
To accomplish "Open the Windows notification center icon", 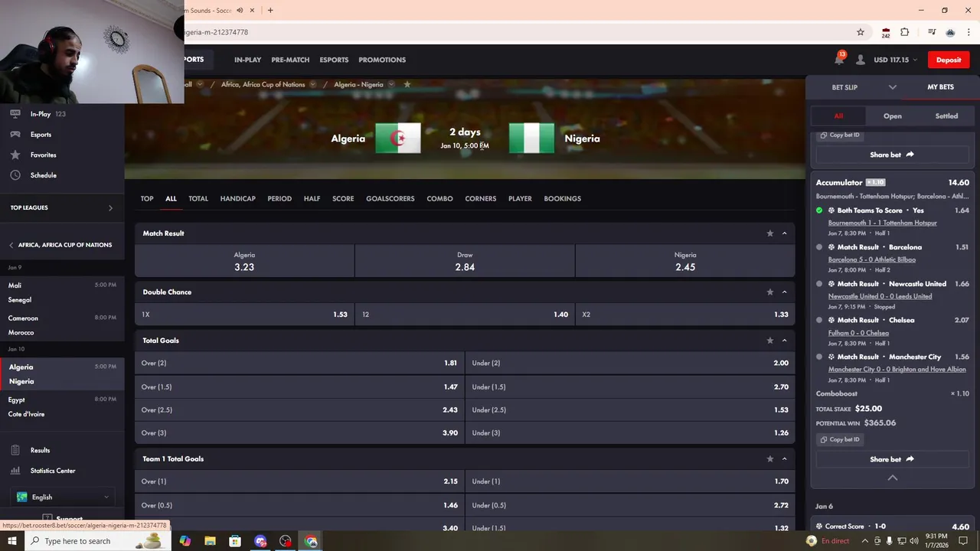I will pyautogui.click(x=964, y=541).
